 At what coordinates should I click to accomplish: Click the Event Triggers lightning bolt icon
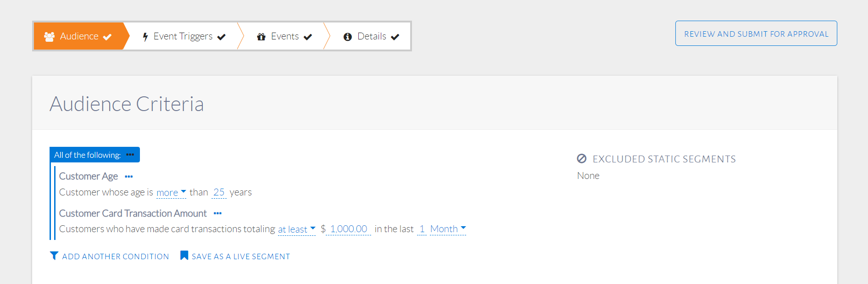pos(145,37)
